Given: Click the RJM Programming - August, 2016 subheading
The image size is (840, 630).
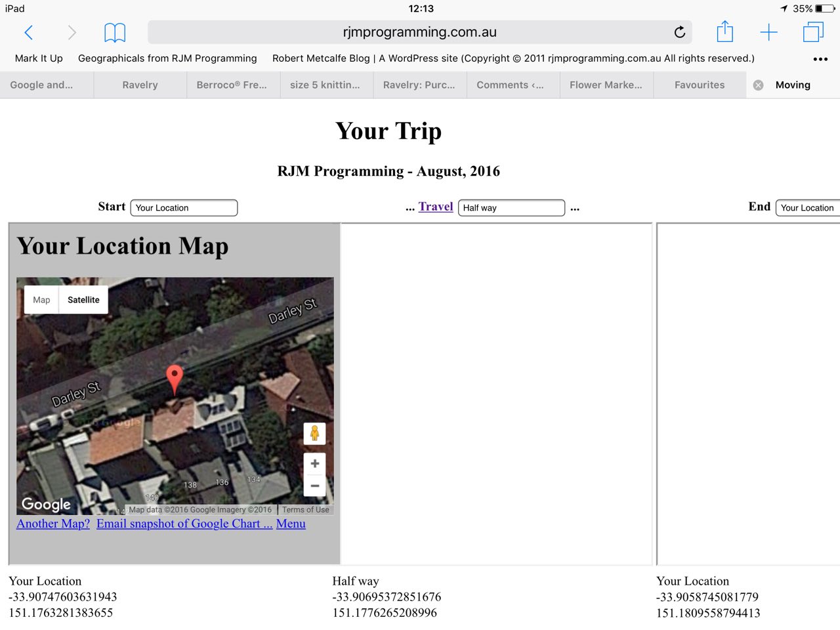Looking at the screenshot, I should 388,171.
